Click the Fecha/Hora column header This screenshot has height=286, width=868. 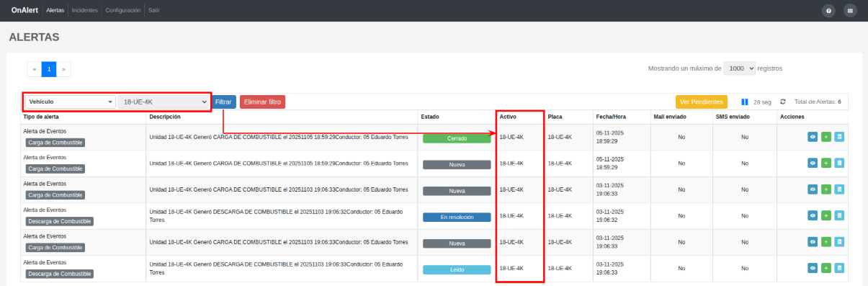(x=612, y=117)
